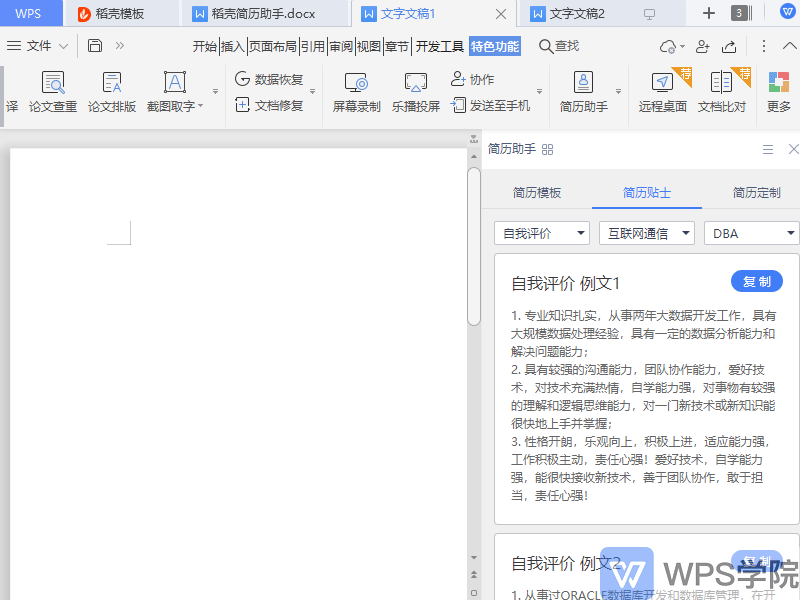The width and height of the screenshot is (800, 600).
Task: Open 文档修复 document repair
Action: 269,106
